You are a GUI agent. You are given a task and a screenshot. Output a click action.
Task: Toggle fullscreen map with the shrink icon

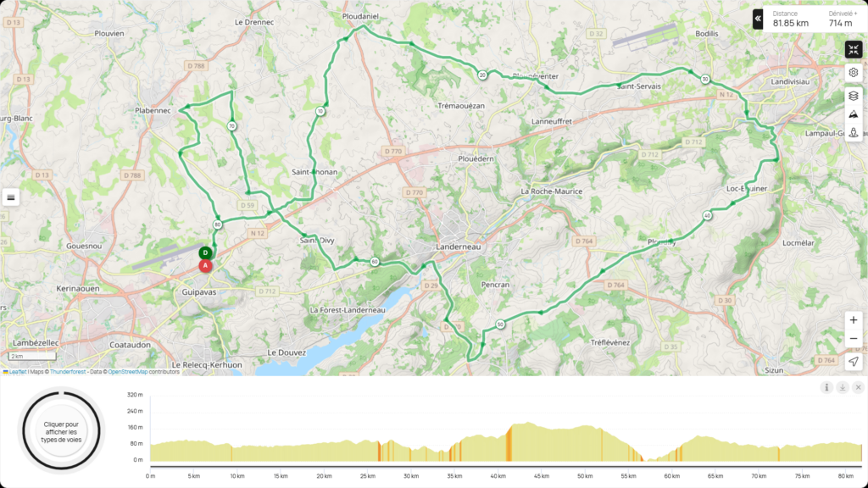pyautogui.click(x=853, y=50)
